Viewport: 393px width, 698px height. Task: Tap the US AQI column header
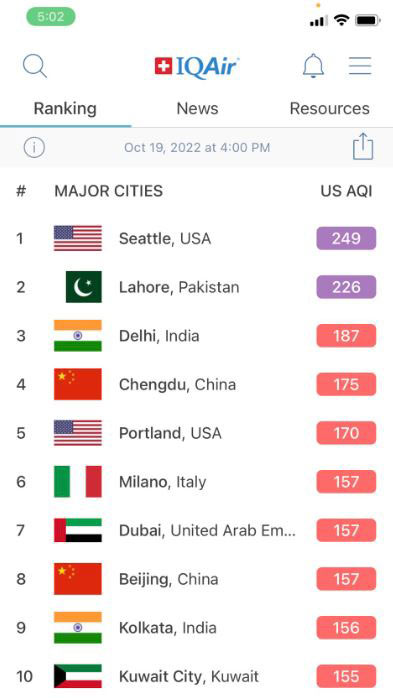(346, 191)
